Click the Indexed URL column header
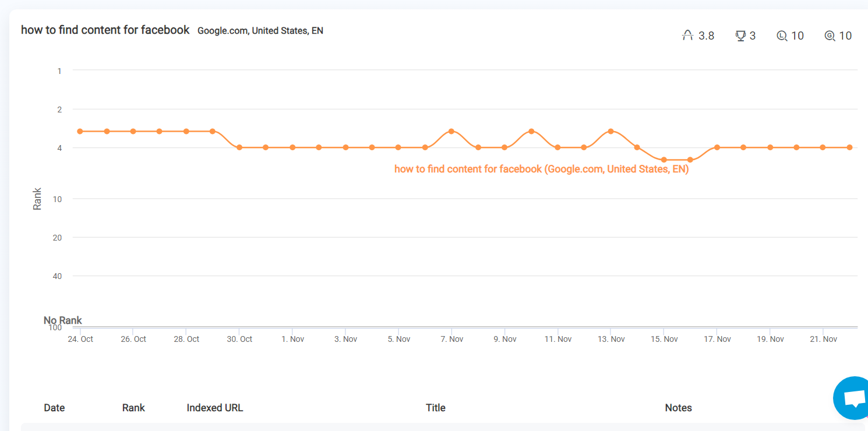 coord(215,408)
